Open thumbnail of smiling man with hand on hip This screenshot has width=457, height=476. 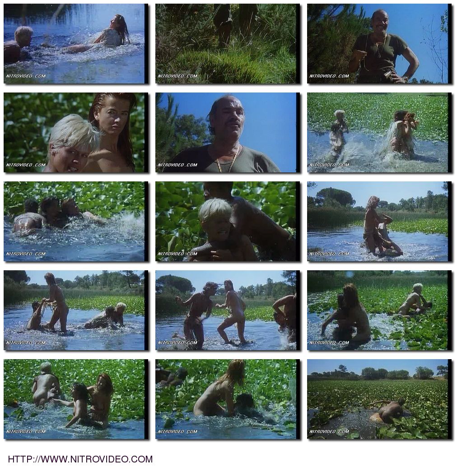(378, 44)
